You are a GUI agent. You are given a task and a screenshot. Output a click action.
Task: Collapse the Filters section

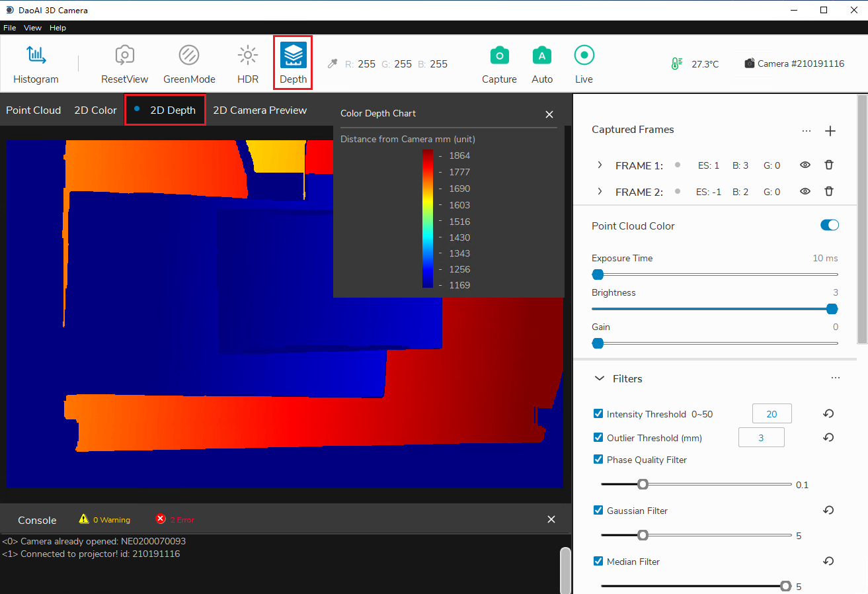(x=600, y=379)
